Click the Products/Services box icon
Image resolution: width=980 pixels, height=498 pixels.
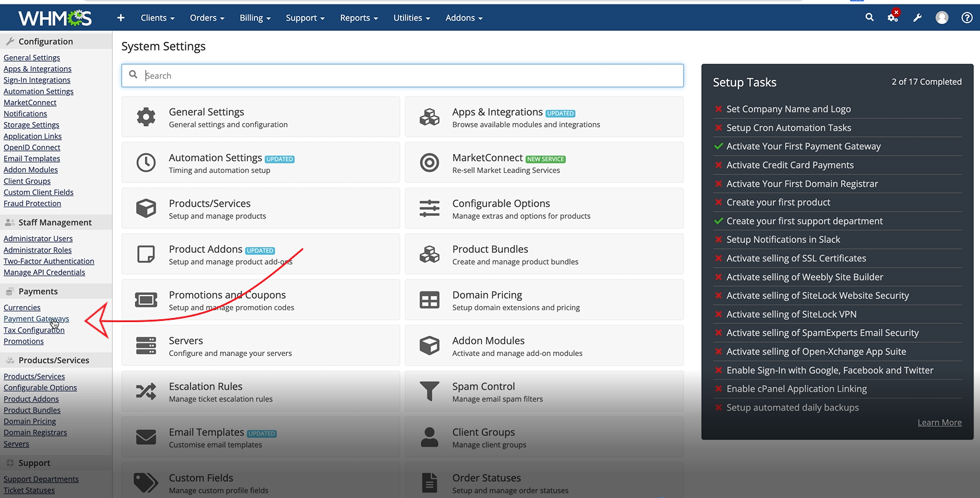146,208
